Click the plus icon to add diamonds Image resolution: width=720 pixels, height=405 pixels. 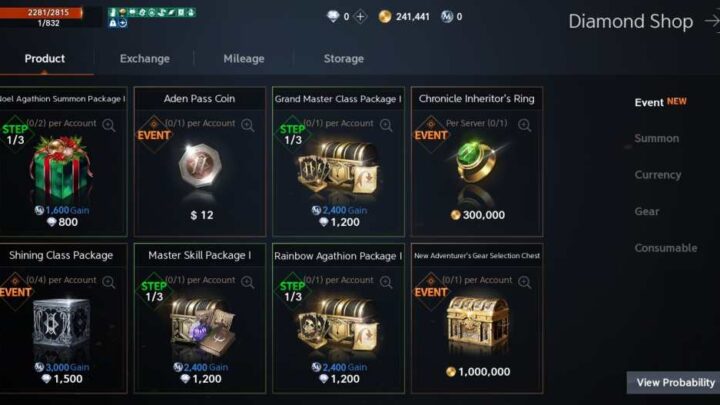[360, 17]
